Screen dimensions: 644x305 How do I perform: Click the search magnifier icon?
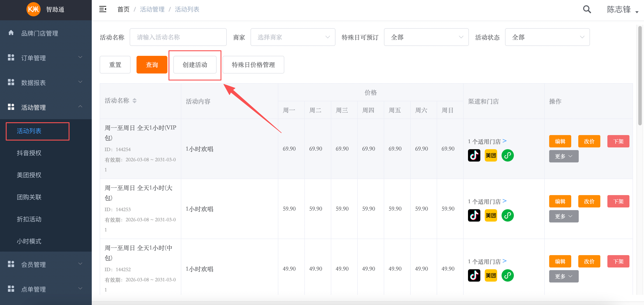pyautogui.click(x=586, y=9)
